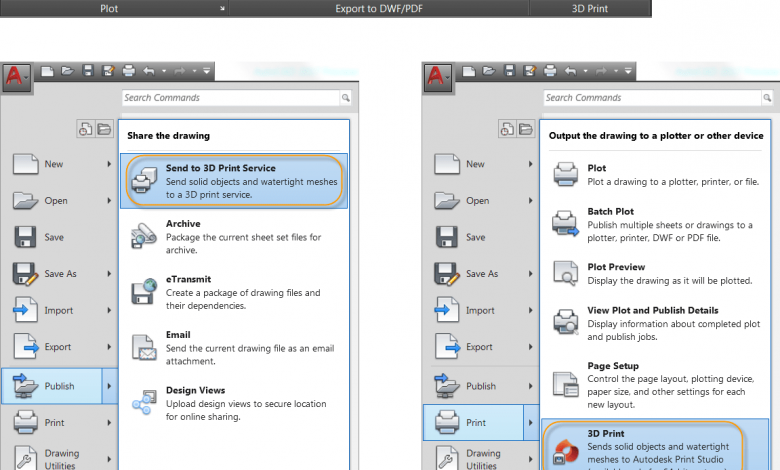Open Drawing Utilities in the left application menu
780x470 pixels.
[x=59, y=457]
